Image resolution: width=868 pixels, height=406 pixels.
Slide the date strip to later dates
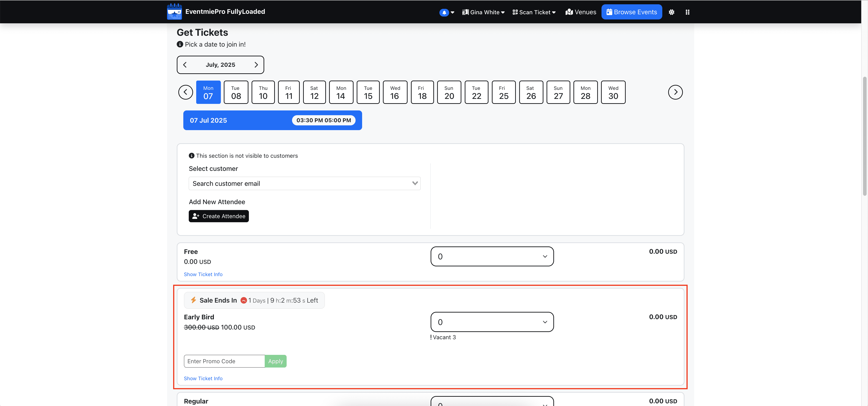click(675, 92)
